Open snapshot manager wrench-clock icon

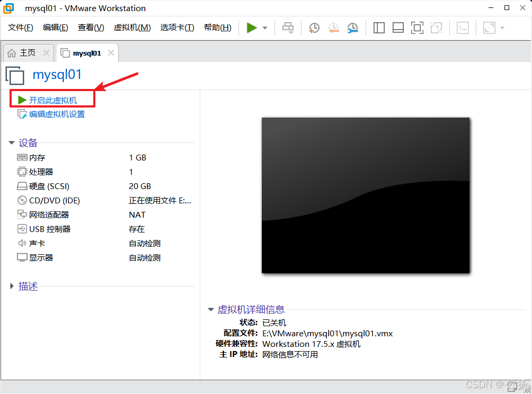(353, 28)
